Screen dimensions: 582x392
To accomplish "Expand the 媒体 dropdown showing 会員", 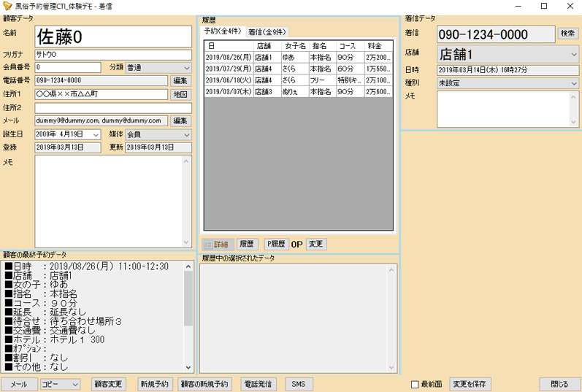I will 158,134.
